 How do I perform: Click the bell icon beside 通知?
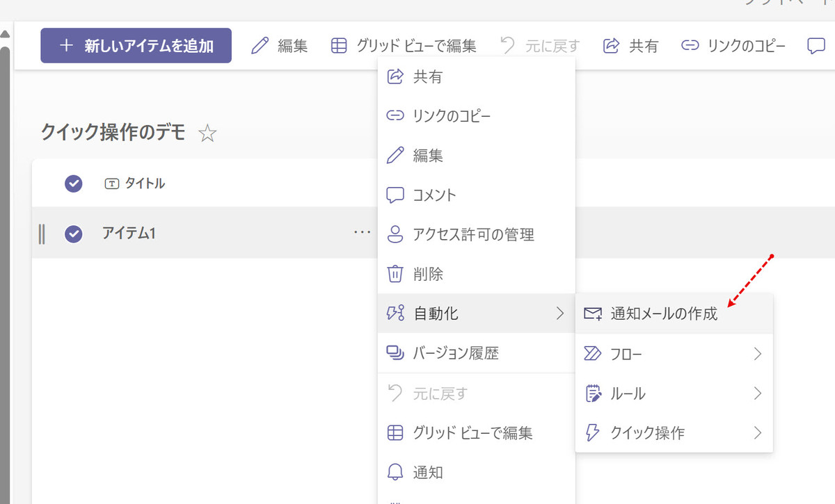pos(395,473)
